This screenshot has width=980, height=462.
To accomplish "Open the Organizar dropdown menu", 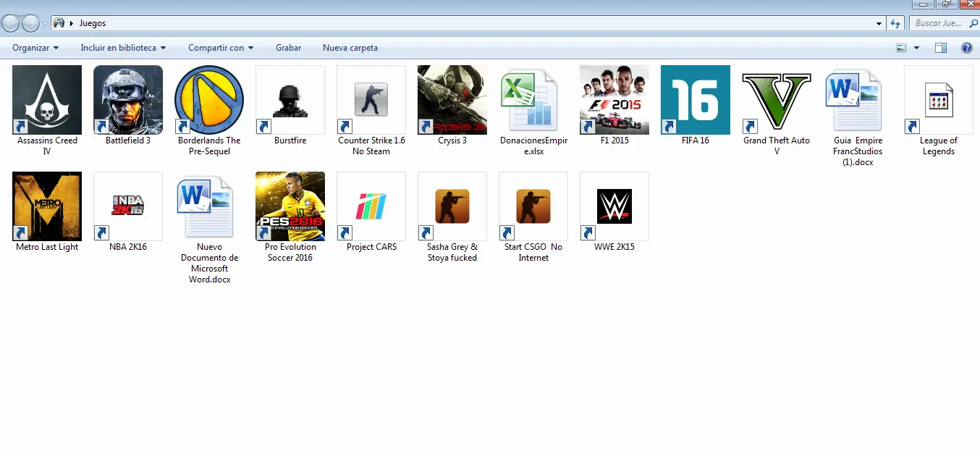I will point(35,48).
